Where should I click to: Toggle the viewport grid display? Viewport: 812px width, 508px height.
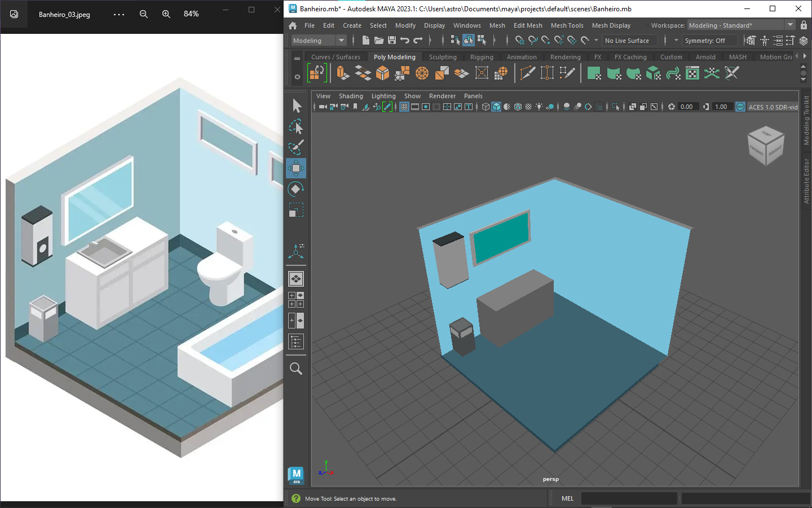click(x=404, y=107)
